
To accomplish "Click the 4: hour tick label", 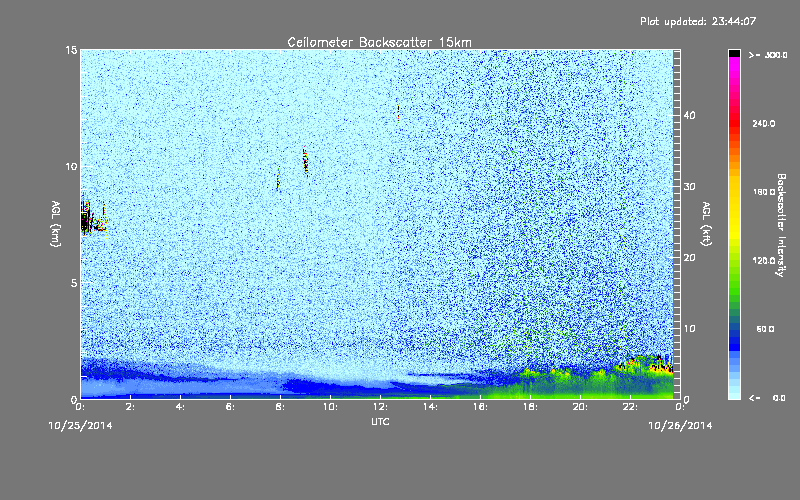I will click(180, 407).
